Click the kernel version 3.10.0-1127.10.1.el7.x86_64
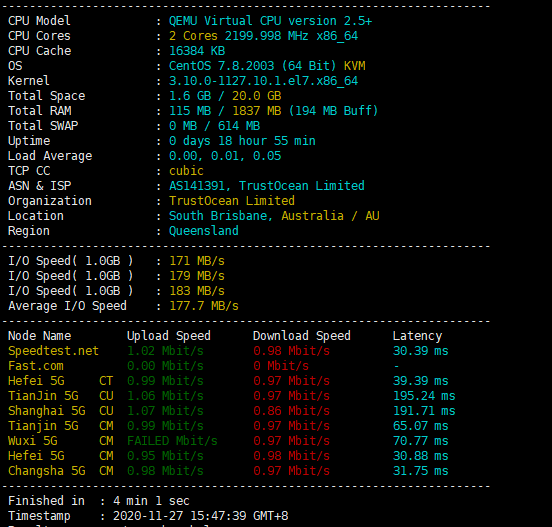 pos(263,81)
